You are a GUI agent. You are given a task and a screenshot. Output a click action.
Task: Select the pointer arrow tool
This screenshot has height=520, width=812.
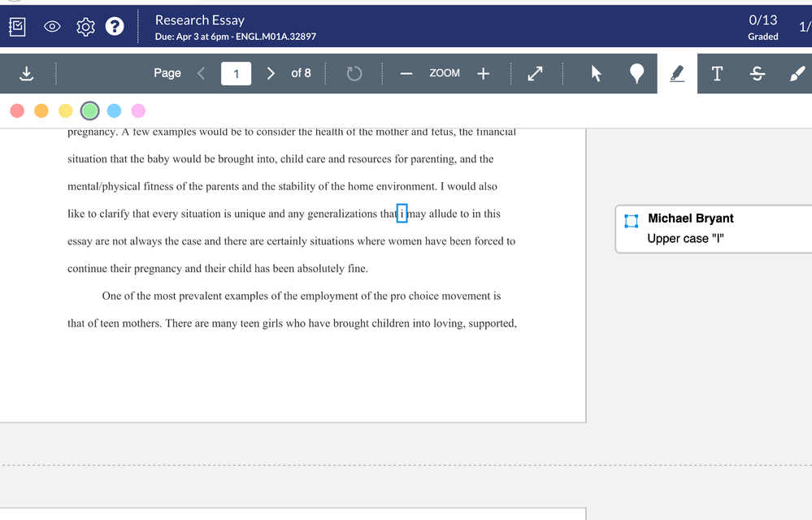[596, 74]
